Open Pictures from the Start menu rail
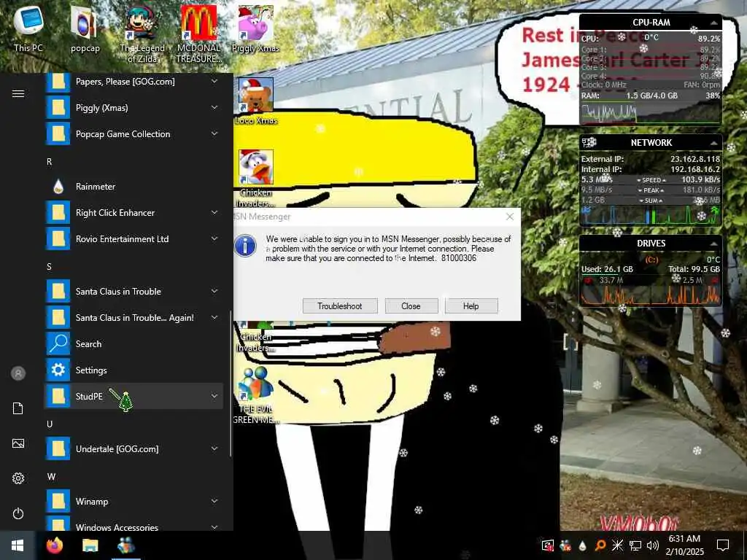The image size is (747, 560). pyautogui.click(x=18, y=443)
